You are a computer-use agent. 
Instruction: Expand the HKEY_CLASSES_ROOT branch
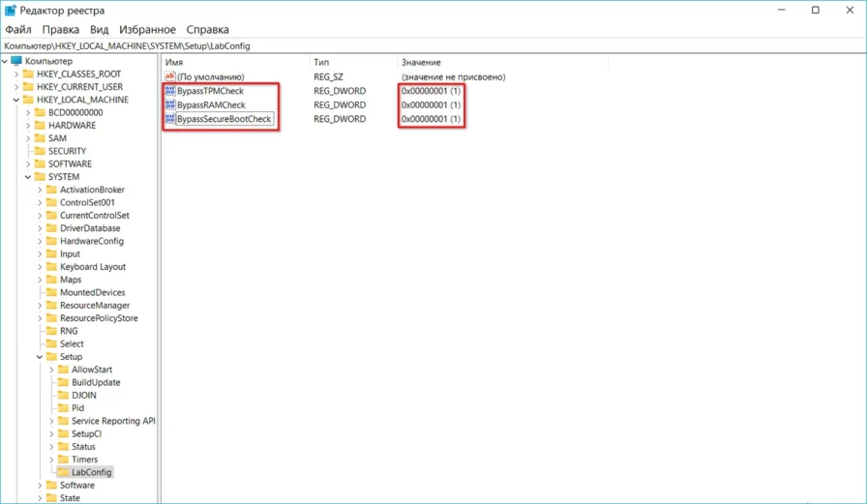click(16, 74)
